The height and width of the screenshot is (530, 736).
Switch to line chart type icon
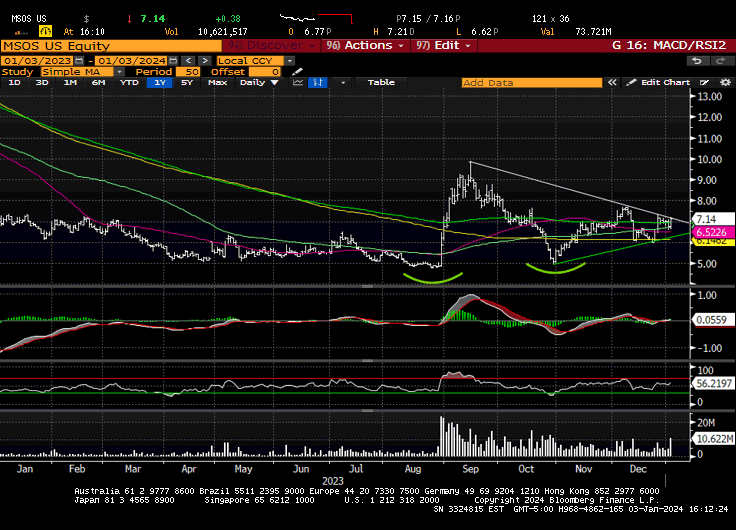coord(298,83)
